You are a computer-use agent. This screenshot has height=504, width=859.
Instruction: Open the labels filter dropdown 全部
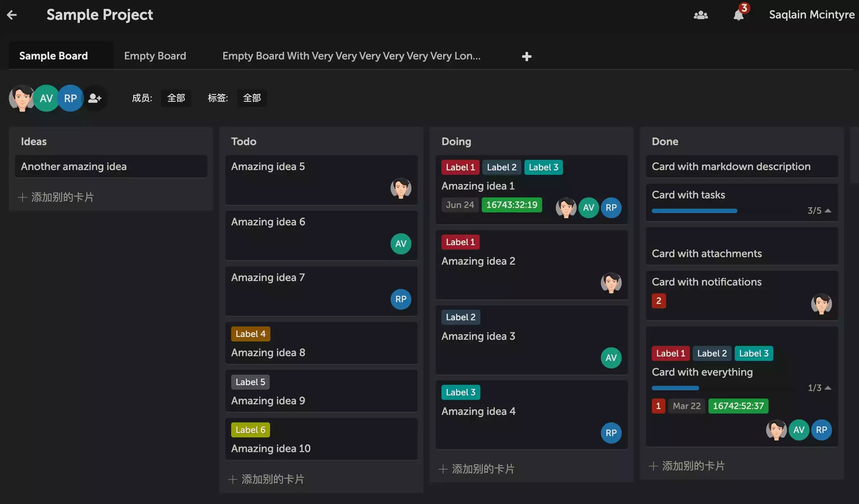coord(252,98)
